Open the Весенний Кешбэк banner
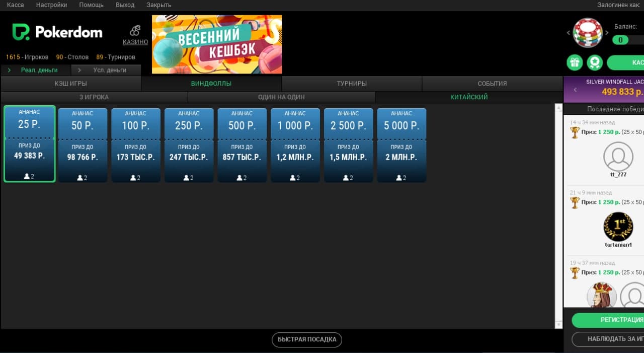The image size is (644, 353). click(x=217, y=44)
